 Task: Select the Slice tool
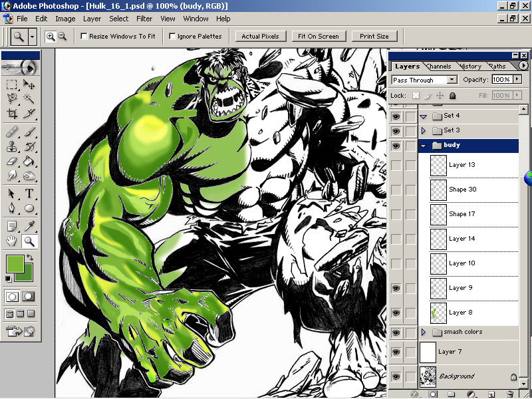pos(29,113)
